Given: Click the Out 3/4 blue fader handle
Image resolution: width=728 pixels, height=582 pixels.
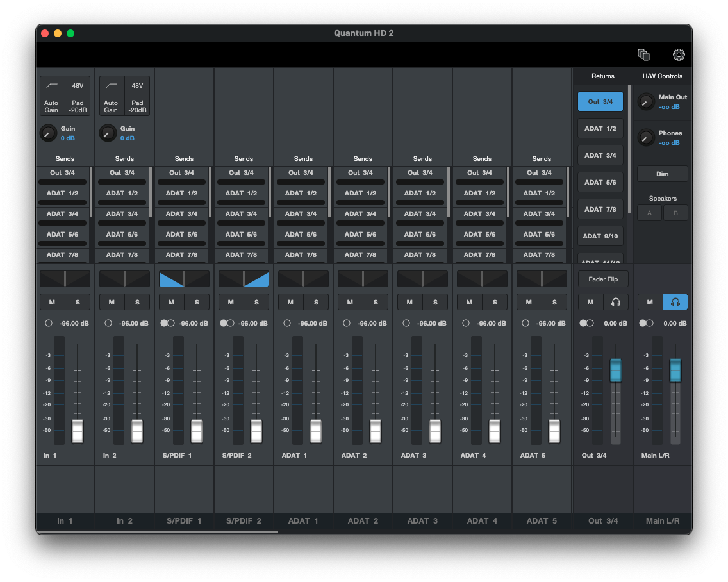Looking at the screenshot, I should (616, 370).
